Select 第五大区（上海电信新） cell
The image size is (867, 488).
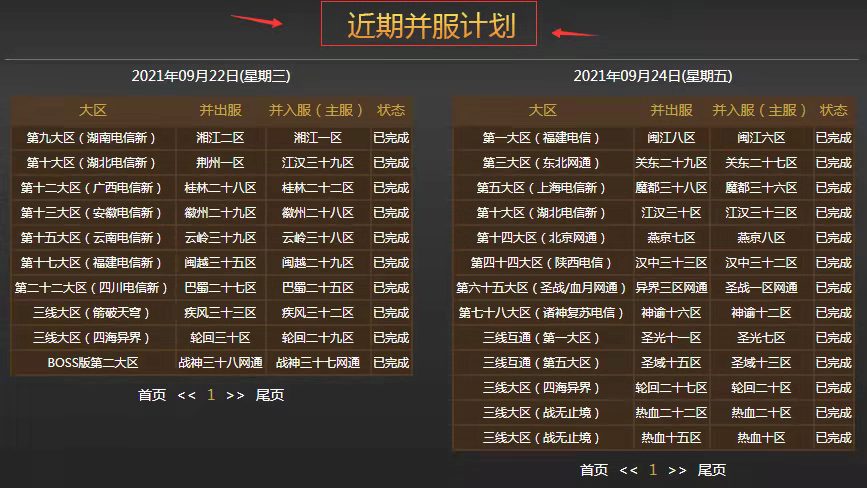point(542,188)
